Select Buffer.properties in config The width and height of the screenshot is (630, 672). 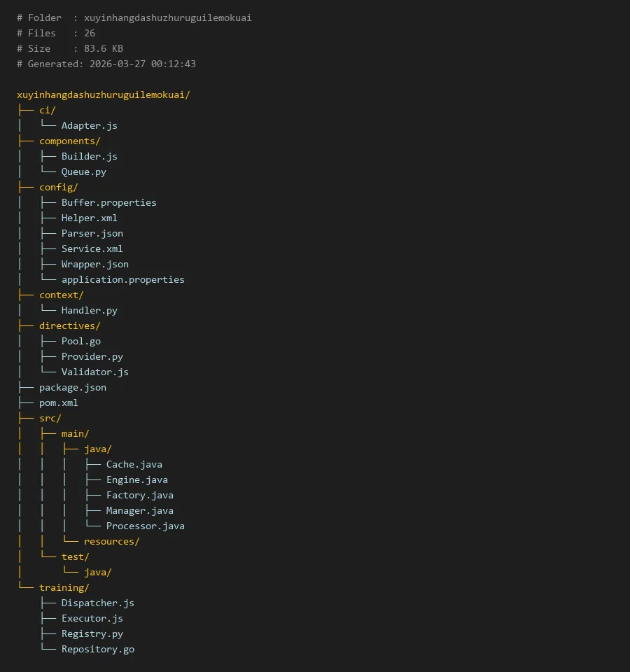point(108,202)
